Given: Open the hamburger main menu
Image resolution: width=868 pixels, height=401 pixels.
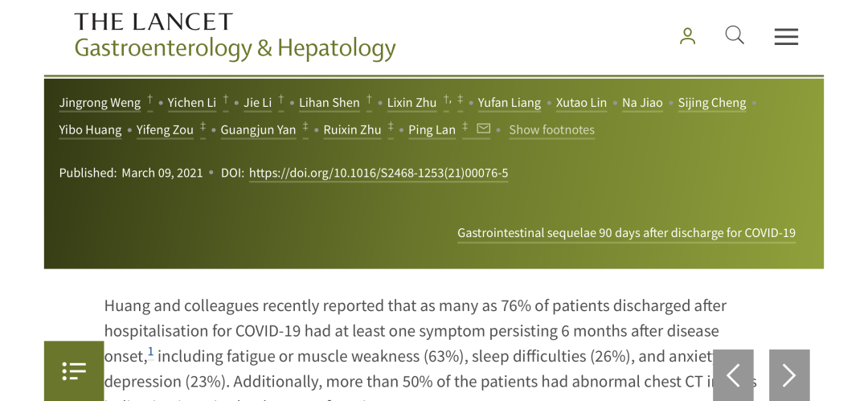Looking at the screenshot, I should [786, 36].
